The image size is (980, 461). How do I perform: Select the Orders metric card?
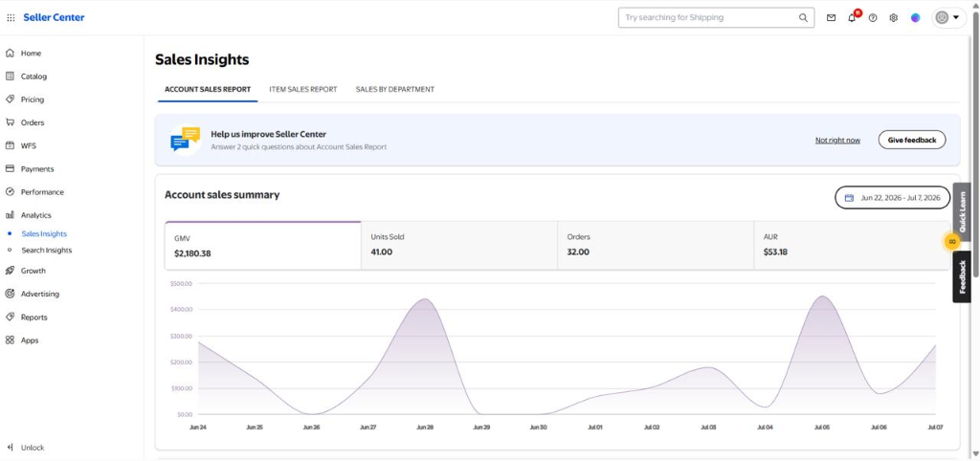656,246
